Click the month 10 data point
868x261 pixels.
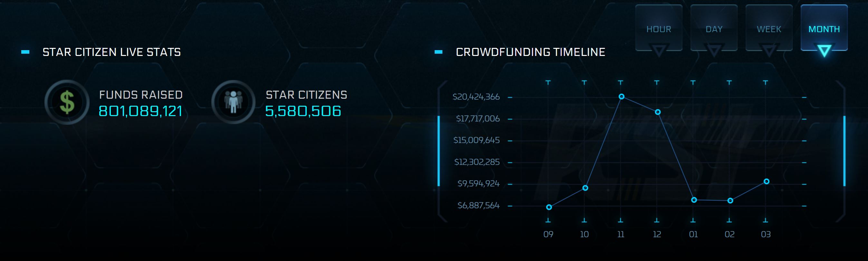pos(585,188)
